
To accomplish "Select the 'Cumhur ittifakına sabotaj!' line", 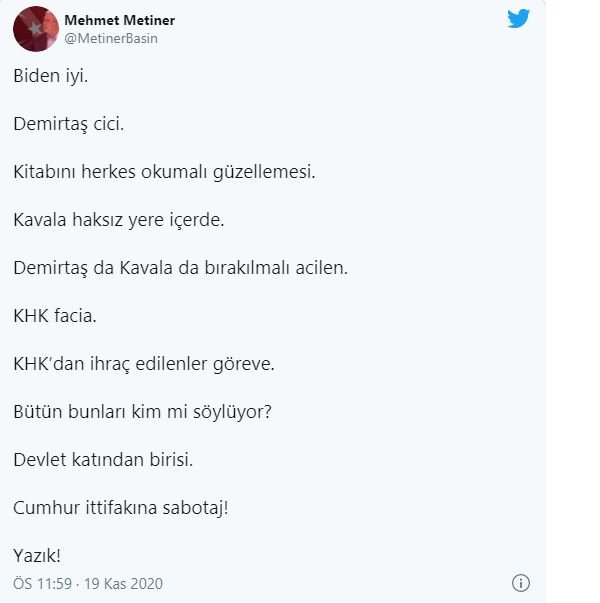I will point(121,508).
